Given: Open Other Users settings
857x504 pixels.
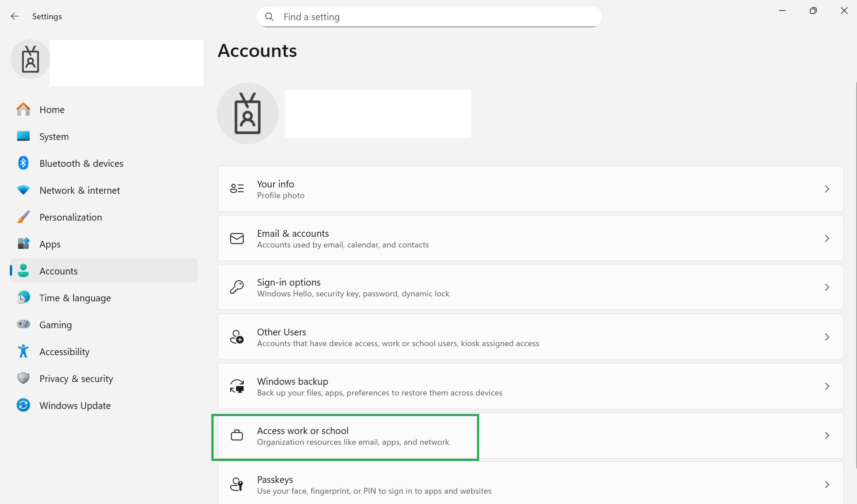Looking at the screenshot, I should pyautogui.click(x=530, y=337).
